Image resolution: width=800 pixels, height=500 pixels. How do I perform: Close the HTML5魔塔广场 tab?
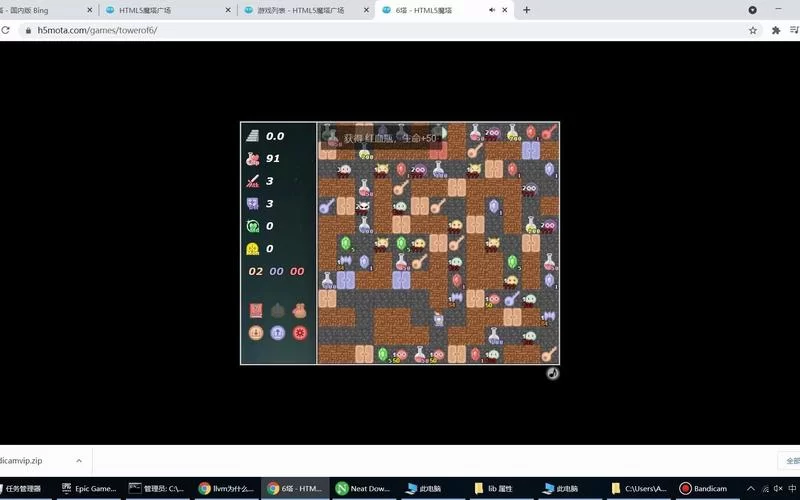tap(228, 10)
